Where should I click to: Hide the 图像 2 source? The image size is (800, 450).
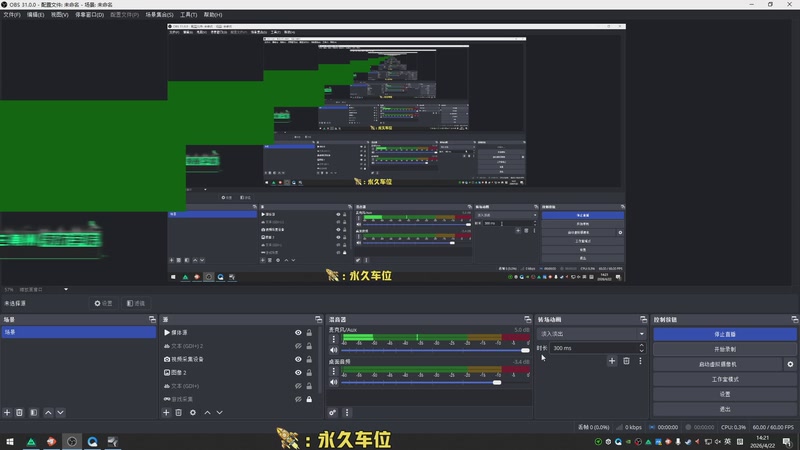[298, 372]
